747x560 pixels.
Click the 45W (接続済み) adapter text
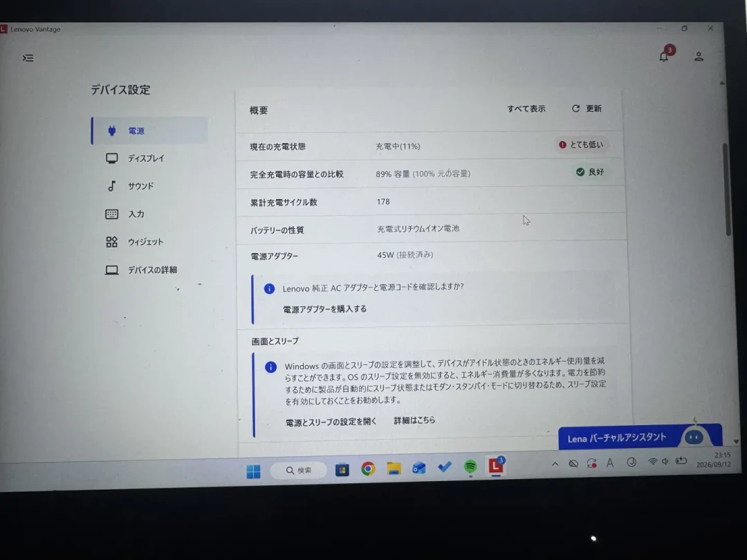point(405,254)
